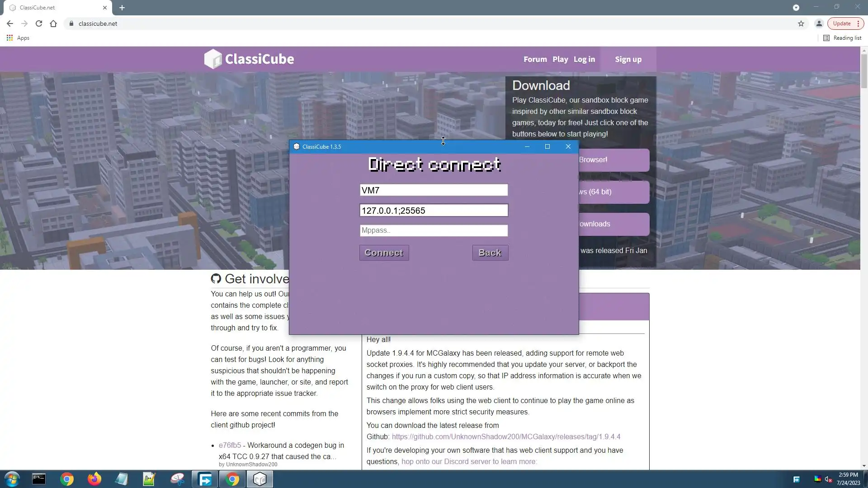Bookmark this page with star icon

801,23
